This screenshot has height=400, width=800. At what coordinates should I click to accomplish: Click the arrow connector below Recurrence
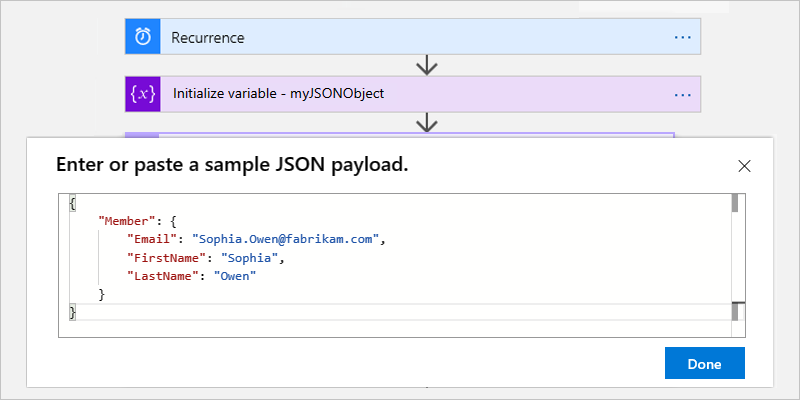(428, 65)
